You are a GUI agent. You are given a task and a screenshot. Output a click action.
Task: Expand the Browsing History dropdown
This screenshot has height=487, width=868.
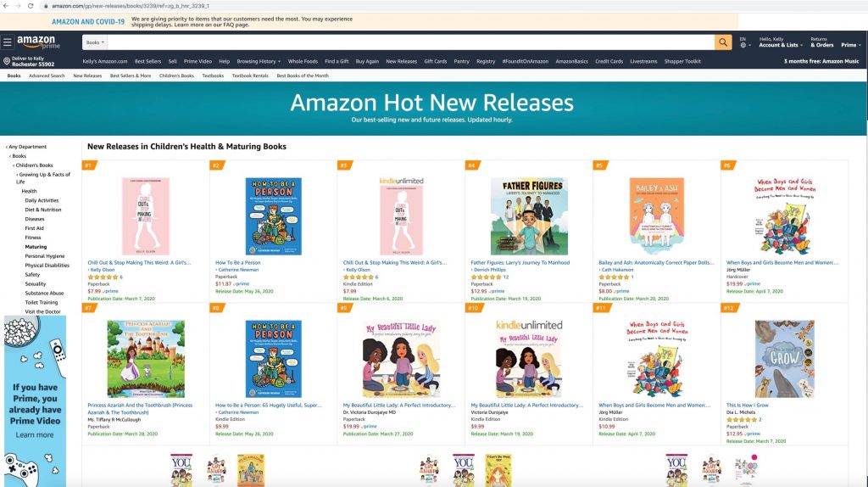pos(259,61)
